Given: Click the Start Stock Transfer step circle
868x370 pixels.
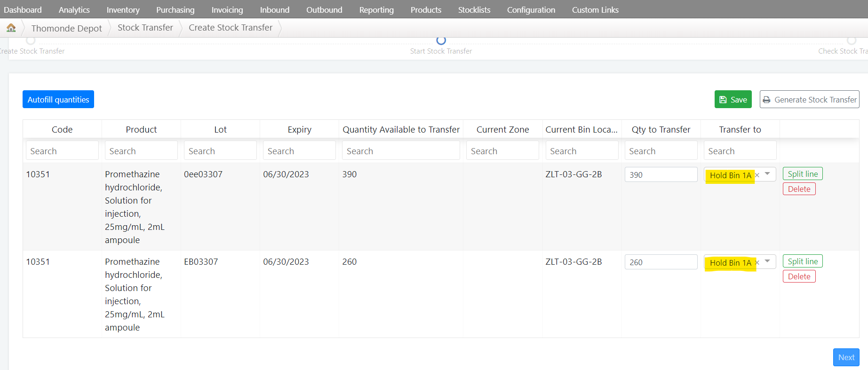Looking at the screenshot, I should [441, 40].
